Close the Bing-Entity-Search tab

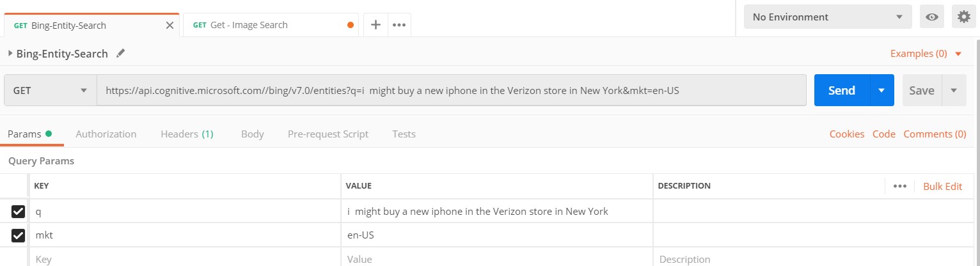pyautogui.click(x=170, y=26)
